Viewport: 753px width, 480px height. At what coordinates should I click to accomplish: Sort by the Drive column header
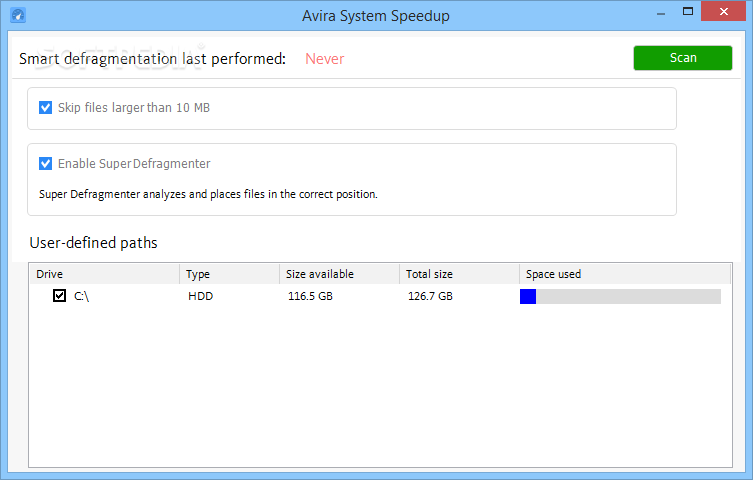click(105, 274)
